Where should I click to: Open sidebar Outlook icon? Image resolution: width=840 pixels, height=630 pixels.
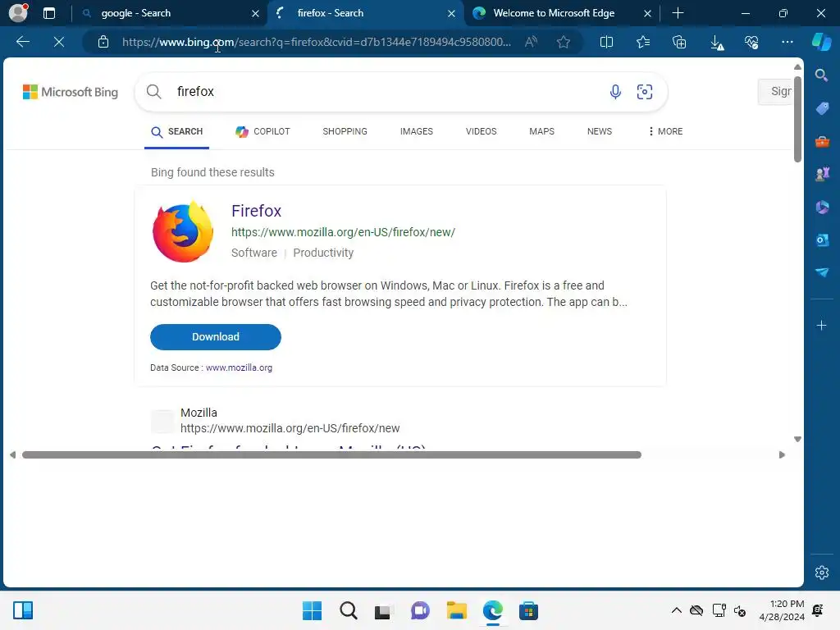pyautogui.click(x=822, y=240)
